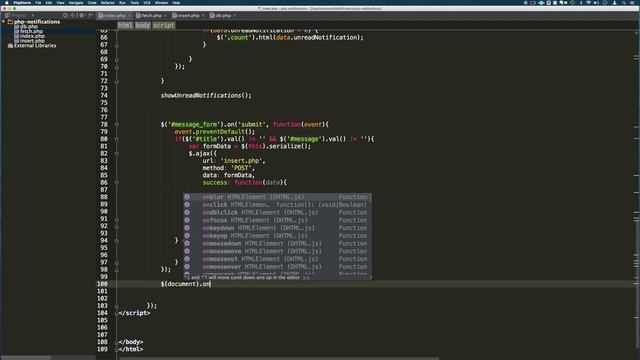Close the insert.php tab
The height and width of the screenshot is (360, 640).
click(x=203, y=16)
